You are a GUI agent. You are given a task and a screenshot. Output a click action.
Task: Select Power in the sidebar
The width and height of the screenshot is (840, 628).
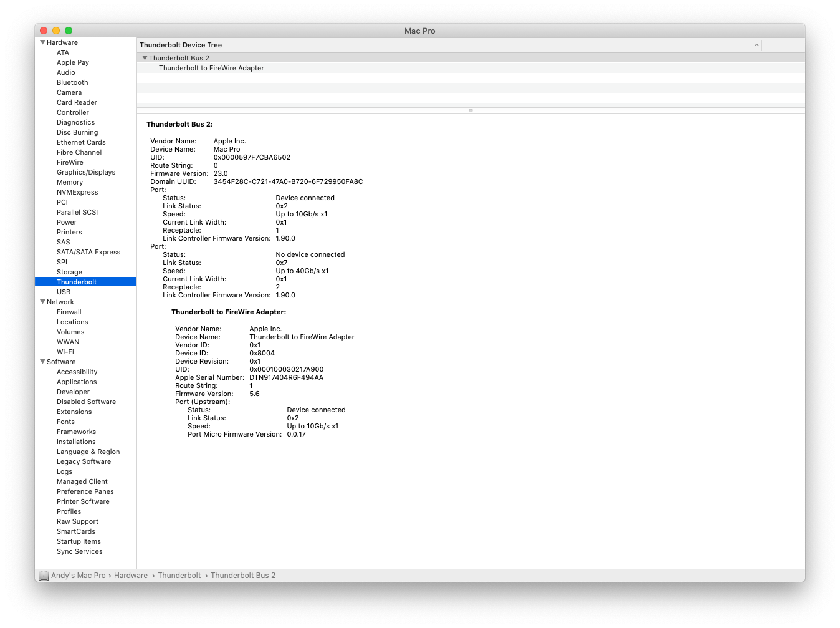tap(67, 222)
